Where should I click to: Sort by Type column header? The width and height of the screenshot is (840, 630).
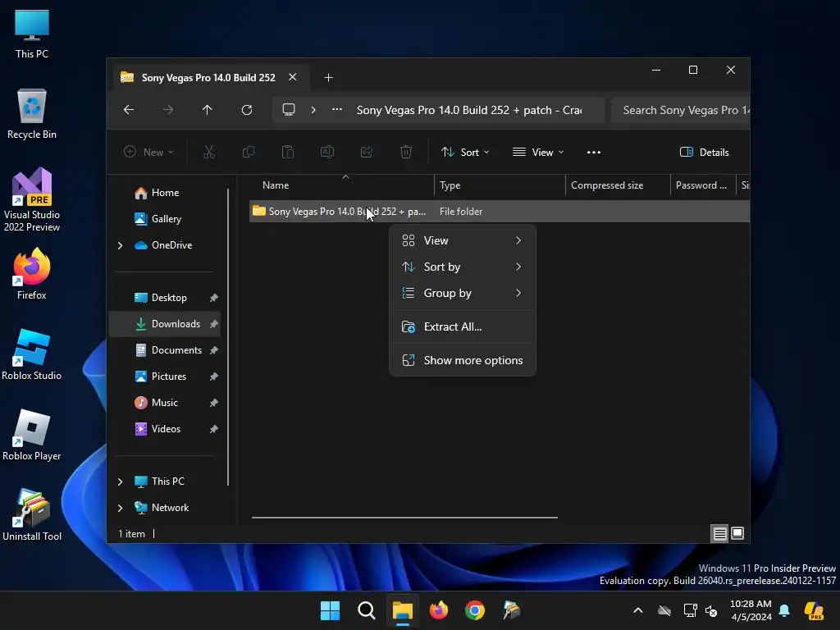point(500,185)
